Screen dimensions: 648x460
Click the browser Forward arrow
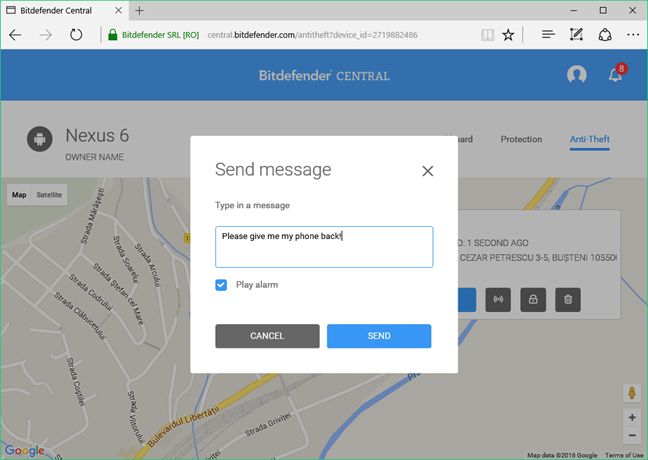click(45, 35)
